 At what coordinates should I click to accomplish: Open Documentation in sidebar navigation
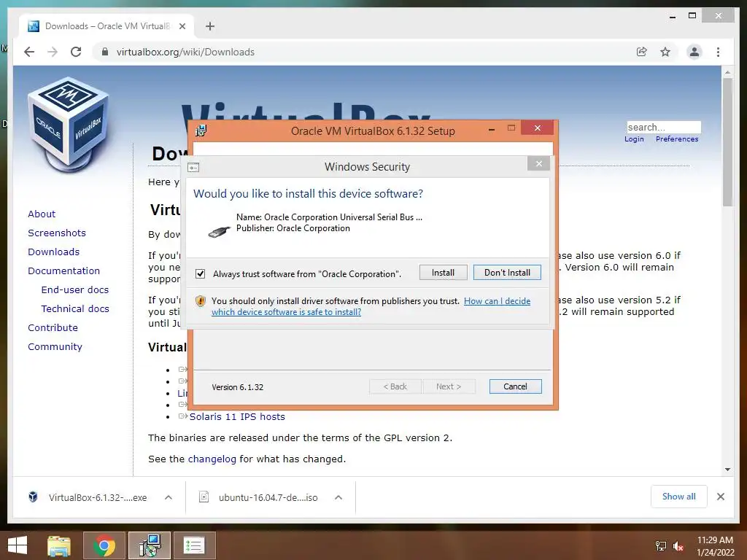pos(64,271)
